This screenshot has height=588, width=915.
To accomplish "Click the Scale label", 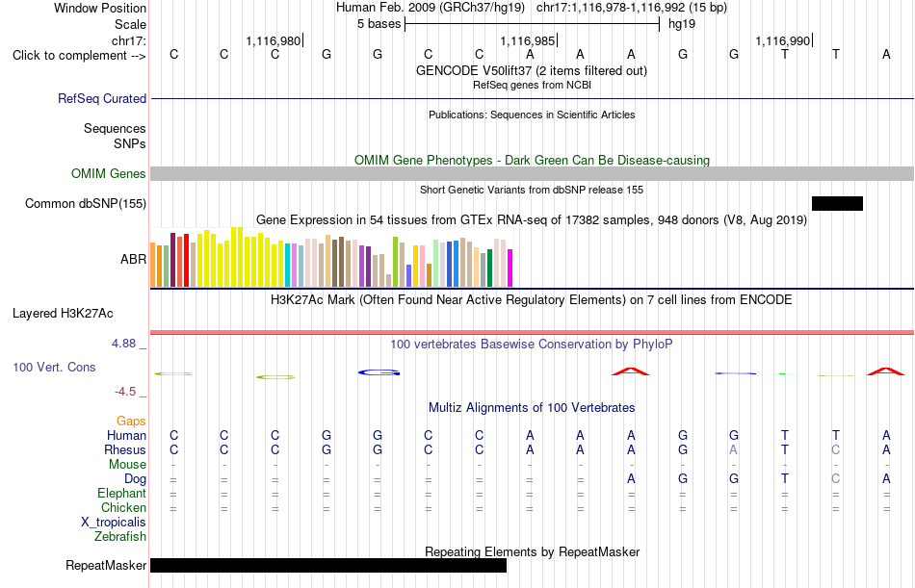I will pos(130,24).
